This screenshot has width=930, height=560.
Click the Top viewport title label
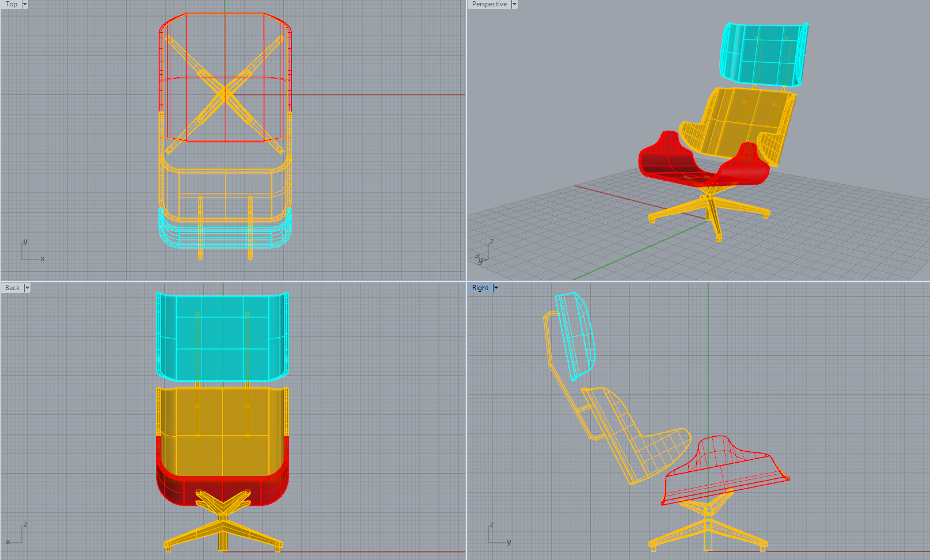point(11,4)
